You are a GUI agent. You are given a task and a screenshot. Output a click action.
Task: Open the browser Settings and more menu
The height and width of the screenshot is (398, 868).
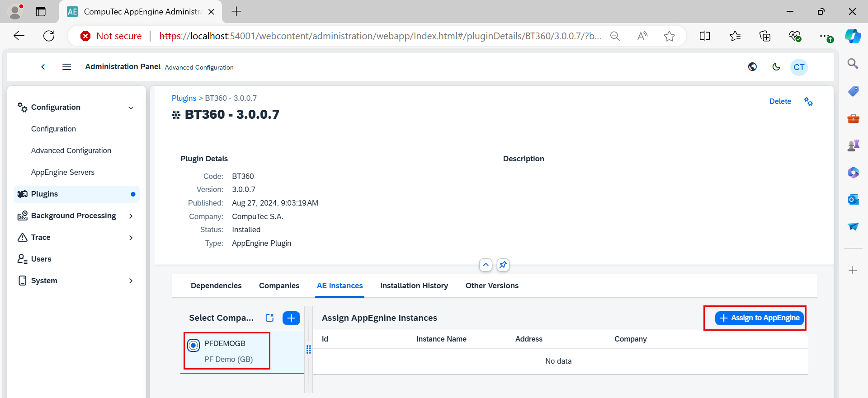[826, 36]
